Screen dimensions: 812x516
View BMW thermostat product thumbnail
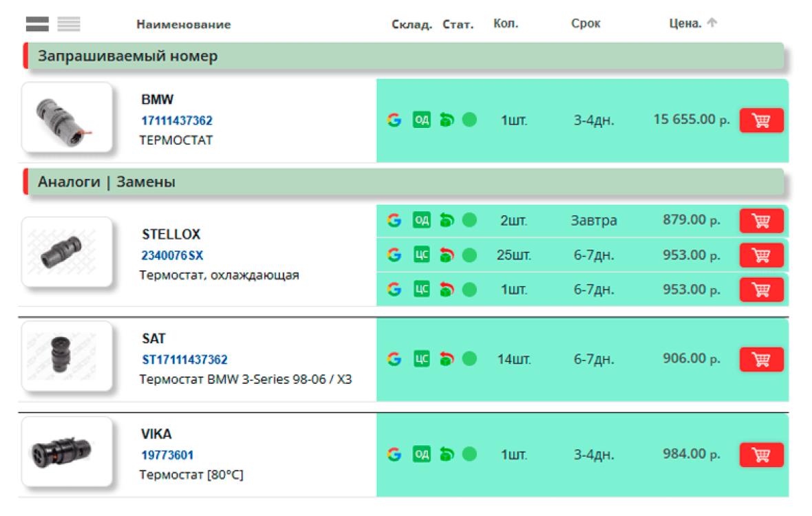pos(67,118)
